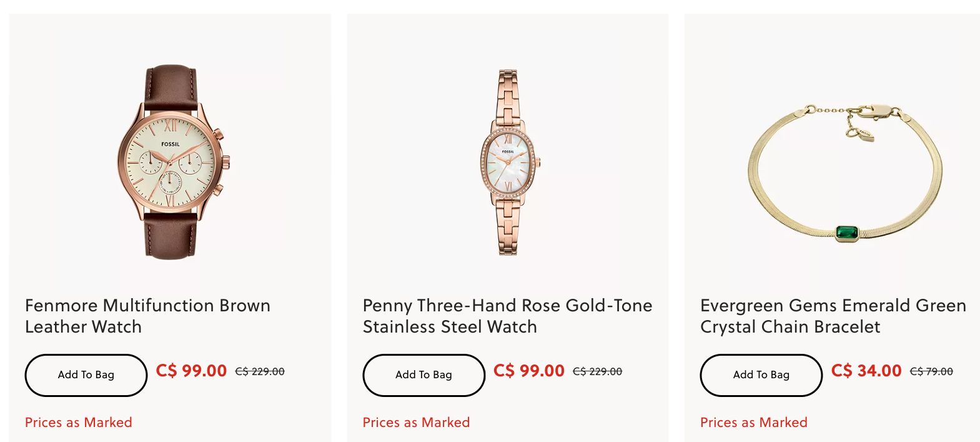Open the Penny rose gold-tone watch image
The image size is (980, 442).
click(508, 162)
